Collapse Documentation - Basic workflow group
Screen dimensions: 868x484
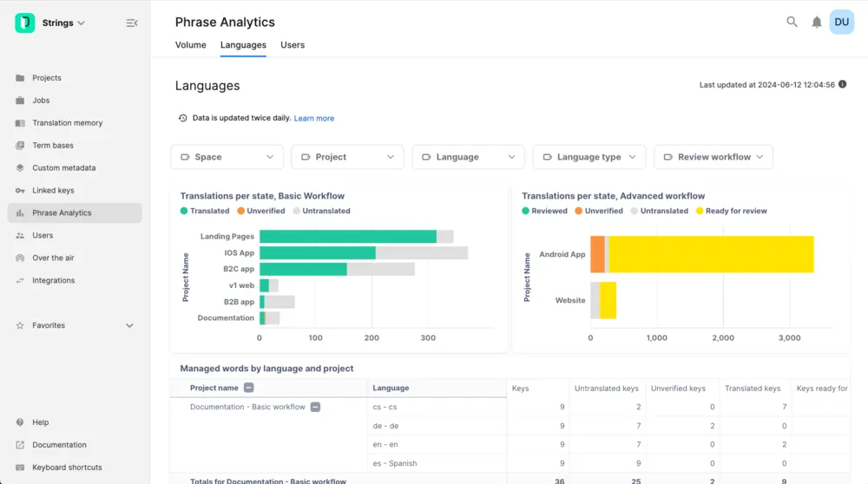315,407
